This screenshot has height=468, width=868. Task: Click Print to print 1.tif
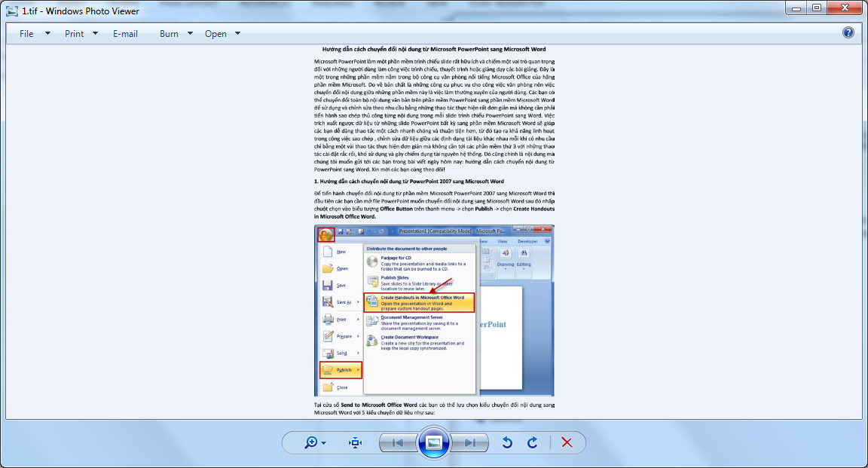[75, 33]
